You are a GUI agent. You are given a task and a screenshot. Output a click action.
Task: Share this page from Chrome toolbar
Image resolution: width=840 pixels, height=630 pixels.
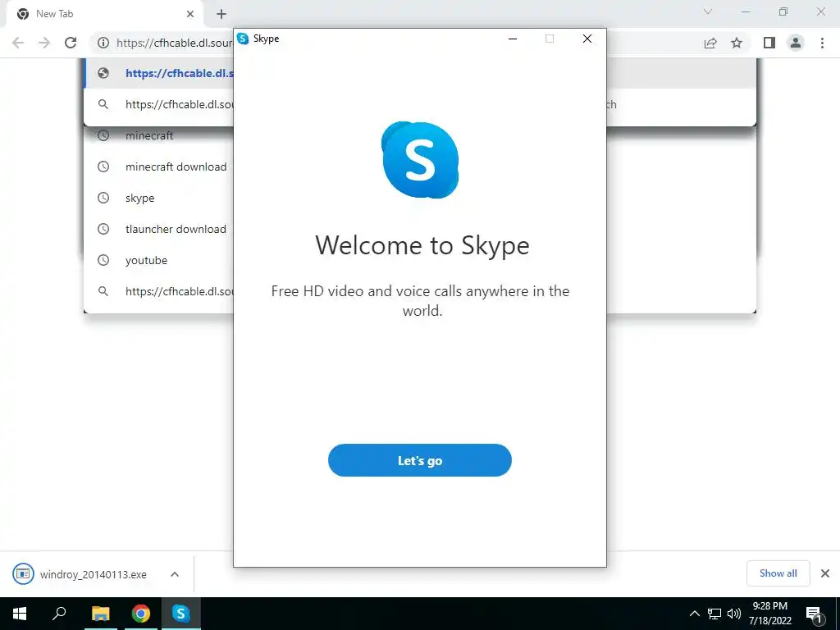click(710, 43)
